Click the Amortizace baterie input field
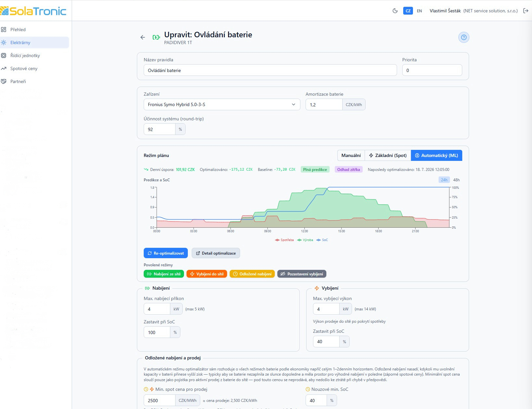The image size is (532, 409). coord(324,104)
